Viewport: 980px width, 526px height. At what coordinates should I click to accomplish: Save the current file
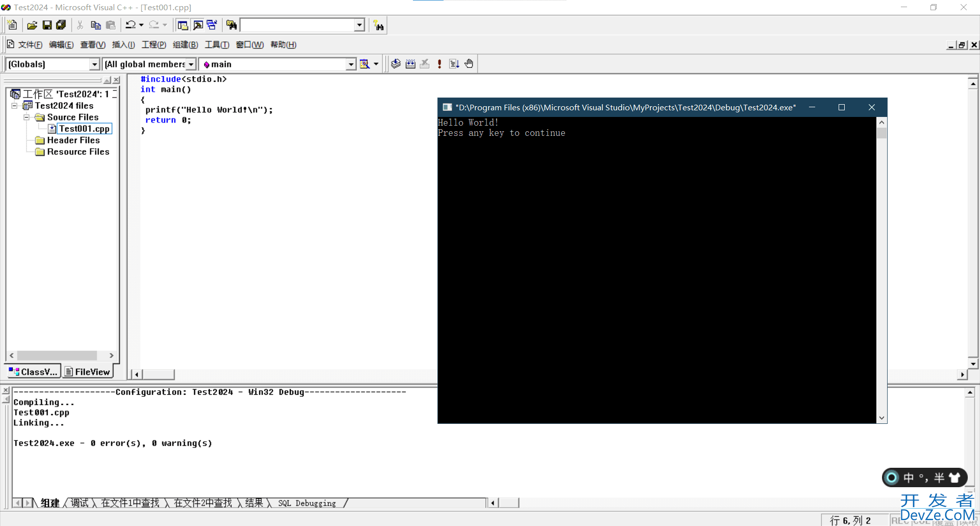(47, 25)
